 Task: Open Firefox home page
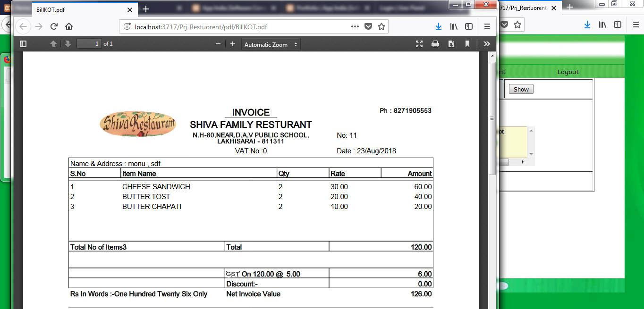click(69, 26)
